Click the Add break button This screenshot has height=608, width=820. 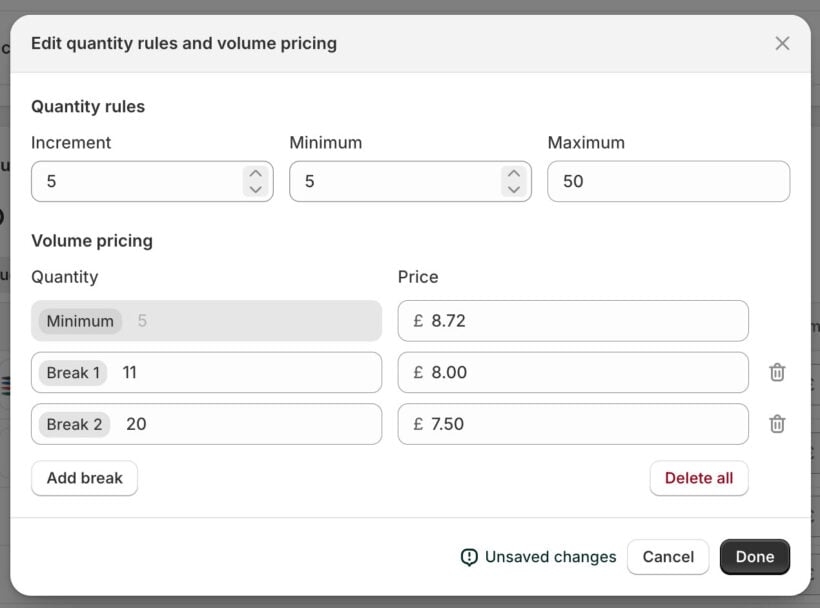(x=85, y=478)
